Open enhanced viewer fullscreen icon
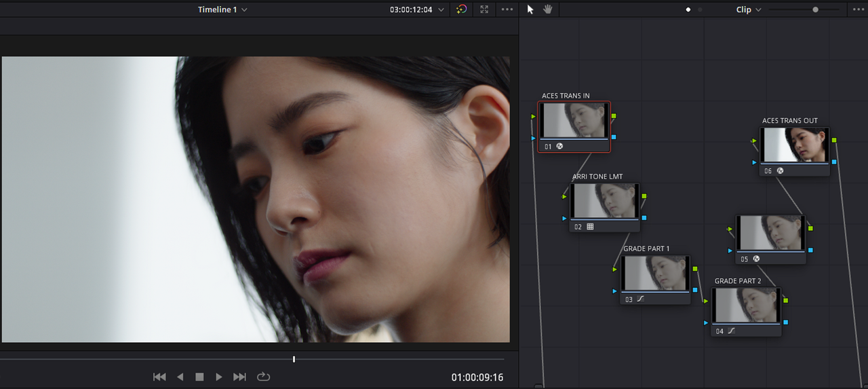868x389 pixels. pos(484,10)
